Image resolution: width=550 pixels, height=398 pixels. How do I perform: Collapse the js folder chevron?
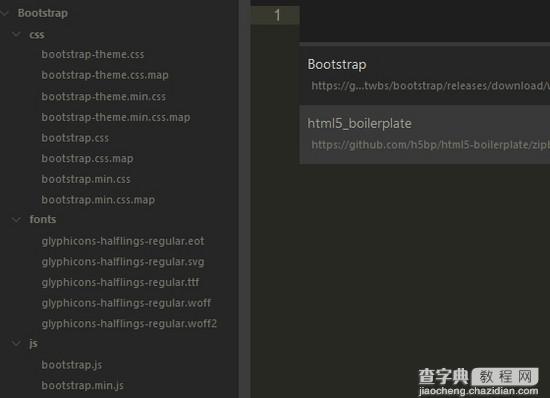click(16, 343)
